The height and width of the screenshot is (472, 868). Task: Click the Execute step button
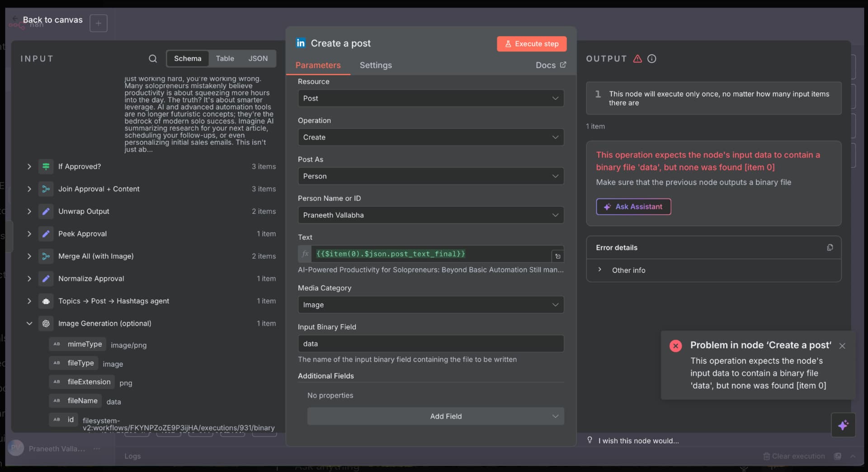(532, 44)
